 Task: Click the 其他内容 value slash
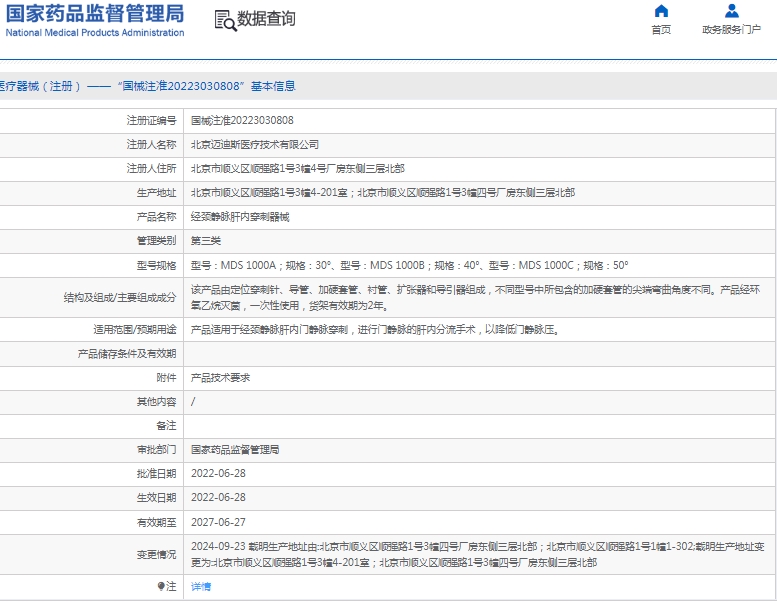pyautogui.click(x=193, y=402)
